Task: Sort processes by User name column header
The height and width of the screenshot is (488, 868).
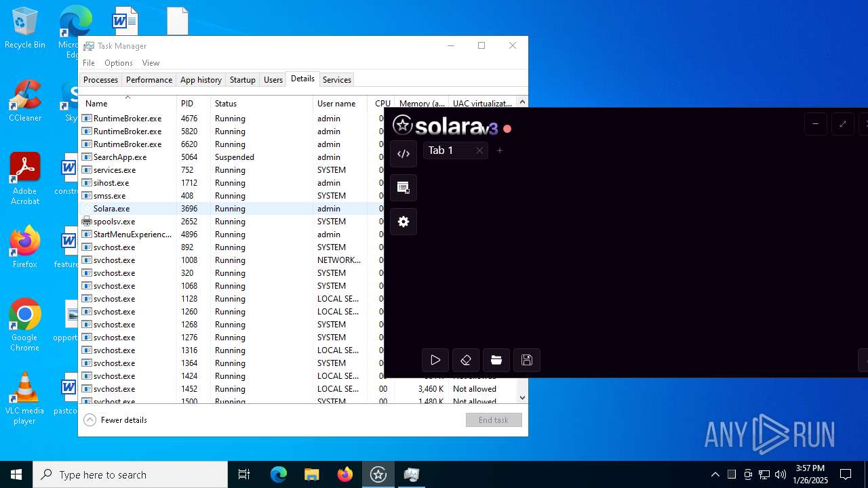Action: (340, 103)
